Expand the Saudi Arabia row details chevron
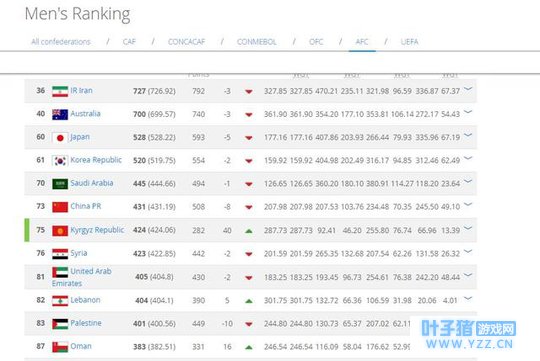This screenshot has height=361, width=540. click(468, 181)
